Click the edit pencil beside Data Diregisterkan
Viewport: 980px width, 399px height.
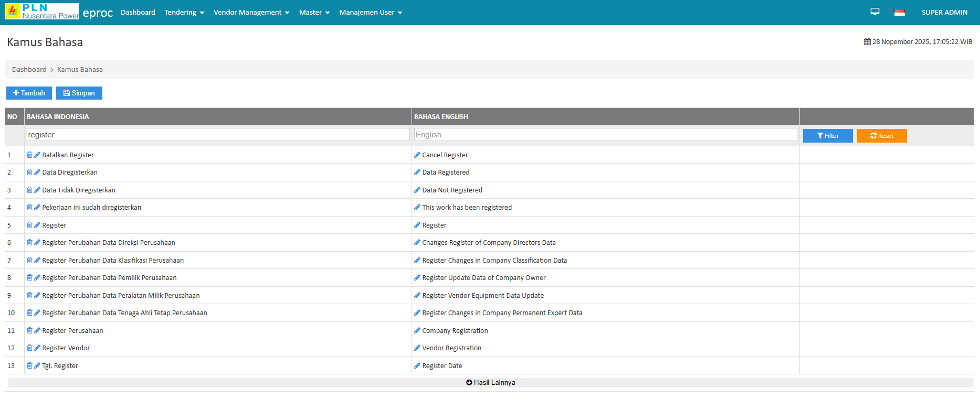point(37,172)
